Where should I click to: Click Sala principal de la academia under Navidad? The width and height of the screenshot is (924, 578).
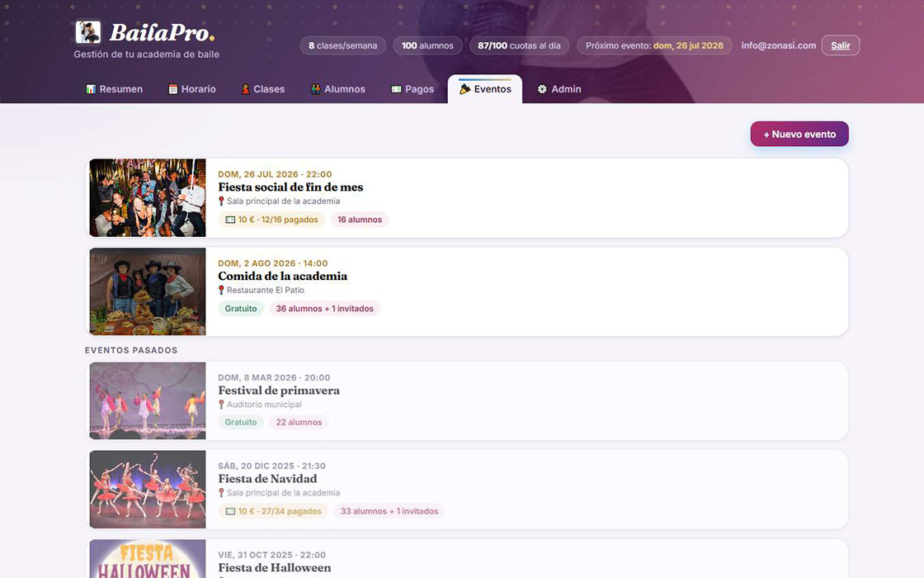coord(284,493)
